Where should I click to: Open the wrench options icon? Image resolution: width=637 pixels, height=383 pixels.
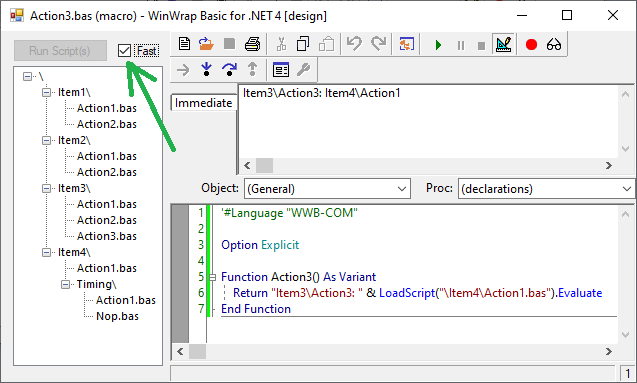303,69
